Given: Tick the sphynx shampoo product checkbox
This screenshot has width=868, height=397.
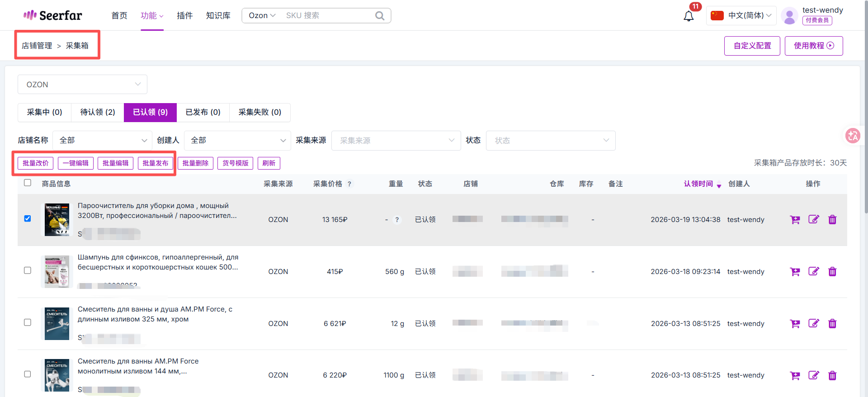Looking at the screenshot, I should (x=28, y=270).
